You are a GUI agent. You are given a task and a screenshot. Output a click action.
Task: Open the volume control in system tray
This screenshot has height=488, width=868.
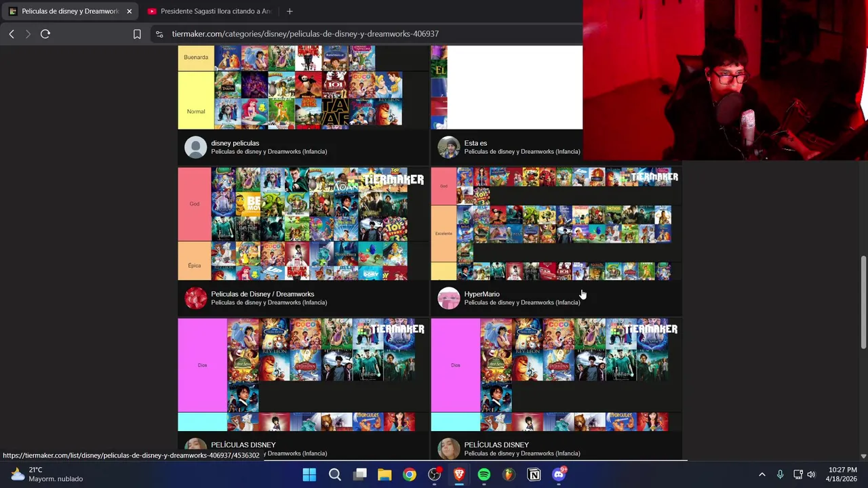(x=811, y=474)
